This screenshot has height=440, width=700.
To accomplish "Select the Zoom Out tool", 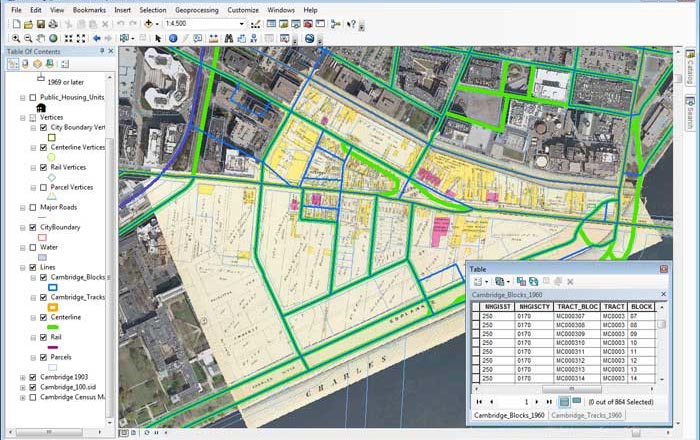I will [x=28, y=39].
